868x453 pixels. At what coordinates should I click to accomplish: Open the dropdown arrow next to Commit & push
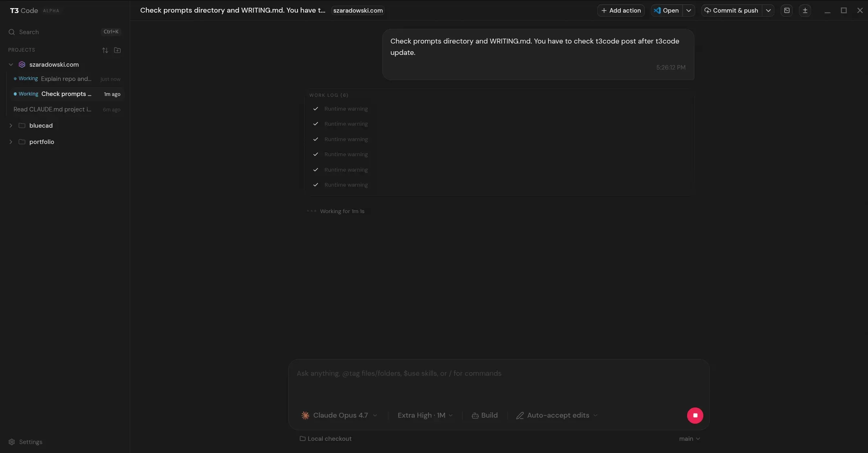768,11
